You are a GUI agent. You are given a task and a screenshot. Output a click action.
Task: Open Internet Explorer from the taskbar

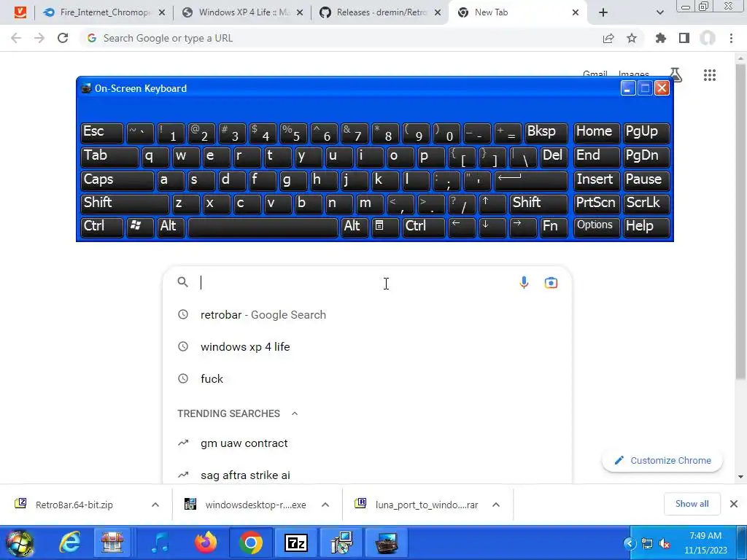(69, 542)
